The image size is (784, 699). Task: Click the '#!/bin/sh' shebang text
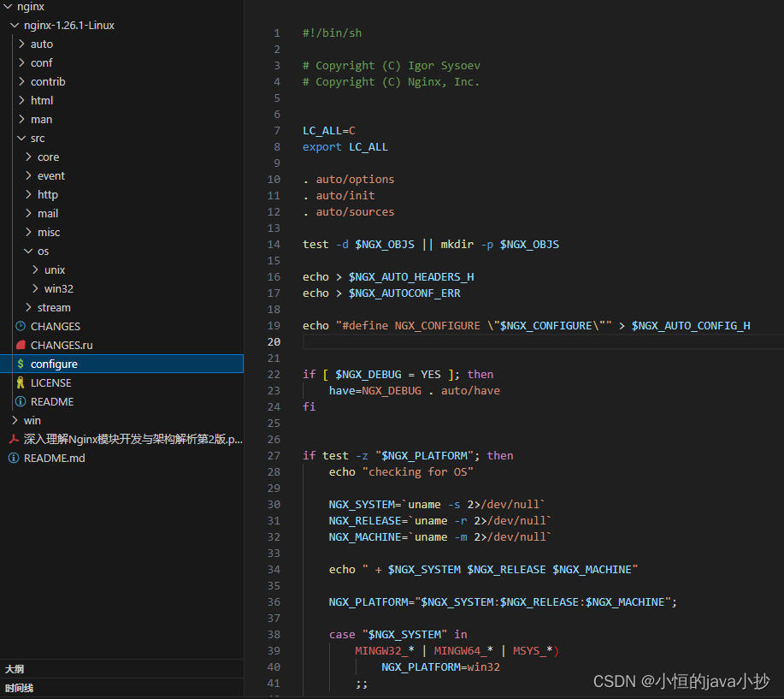point(332,33)
